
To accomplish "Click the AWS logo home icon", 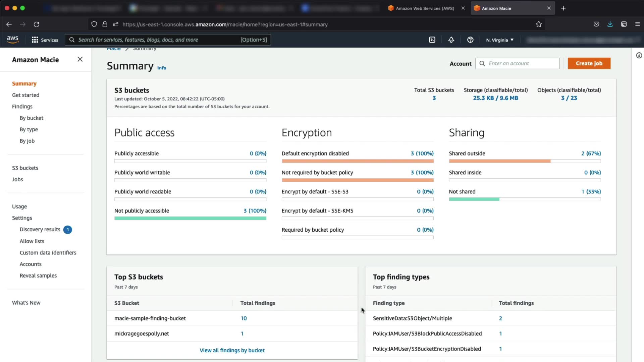I will 13,39.
